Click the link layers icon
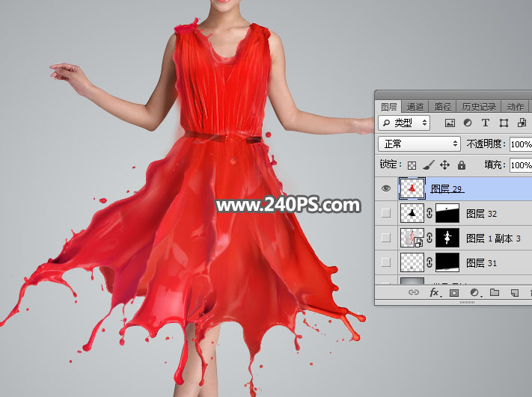532x397 pixels. tap(413, 292)
